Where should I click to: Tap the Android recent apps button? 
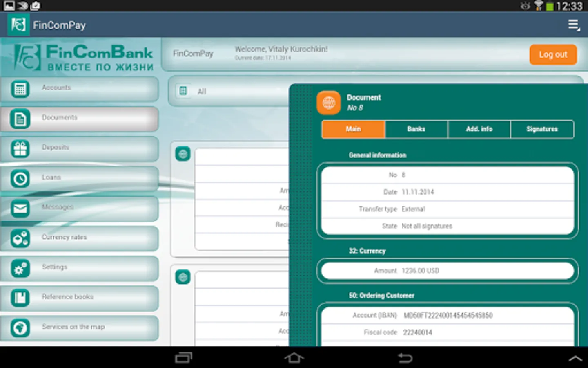tap(183, 358)
